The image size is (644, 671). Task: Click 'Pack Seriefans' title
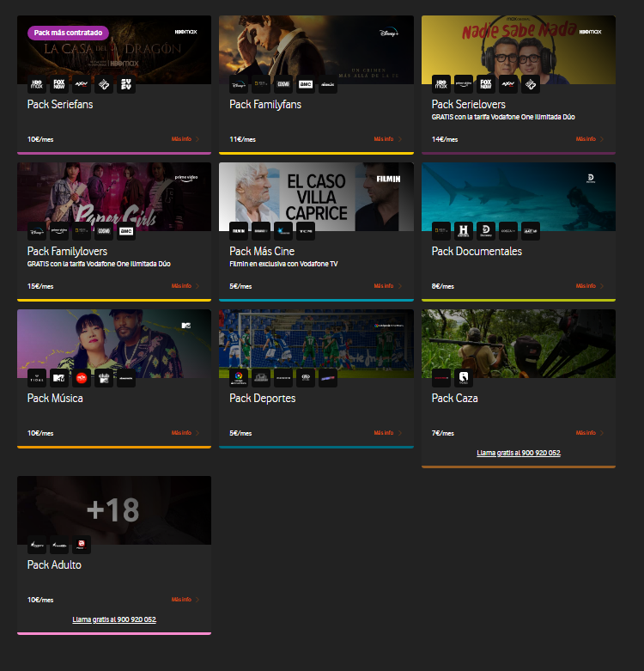(x=60, y=105)
